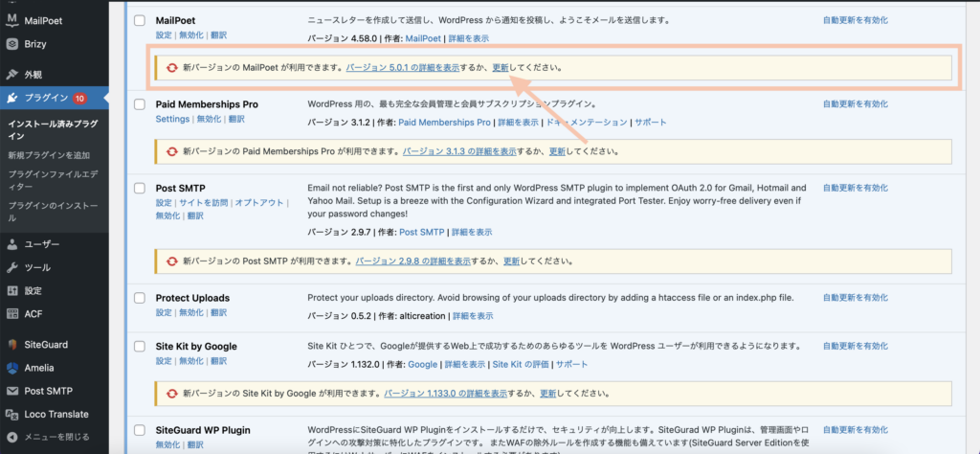The image size is (980, 454).
Task: Click the MailPoet icon in sidebar
Action: tap(11, 21)
